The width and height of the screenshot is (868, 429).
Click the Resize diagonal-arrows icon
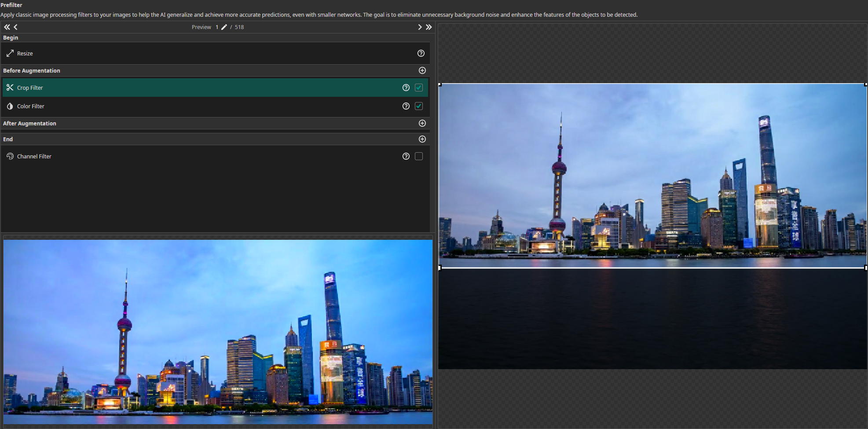(10, 53)
